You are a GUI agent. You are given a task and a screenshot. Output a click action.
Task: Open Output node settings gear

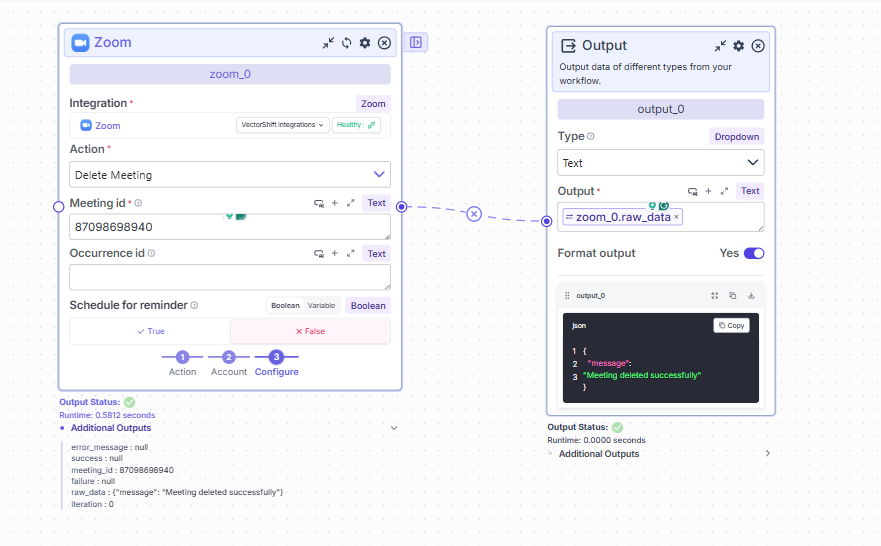click(739, 46)
